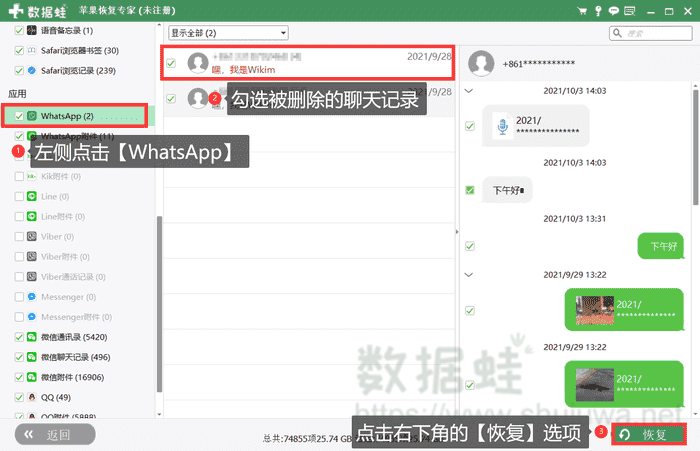Click the Line app icon
The height and width of the screenshot is (451, 700).
(x=32, y=196)
